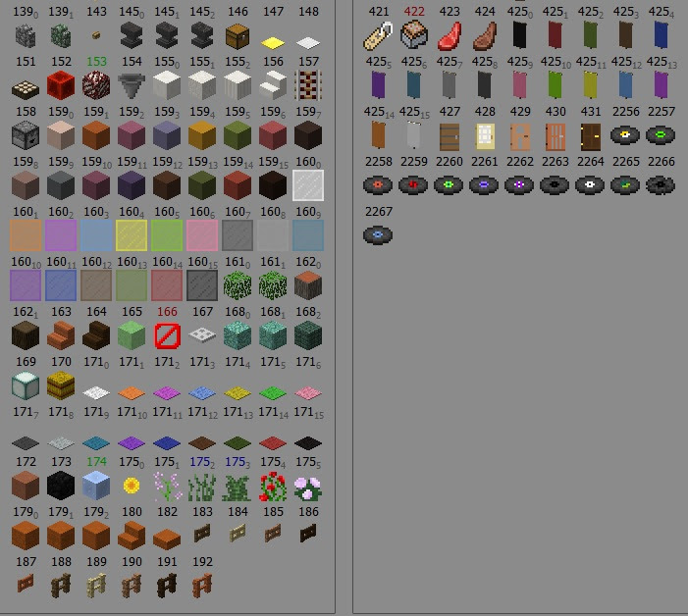Select the white carpet 171 subscript 0
688x616 pixels.
[96, 392]
